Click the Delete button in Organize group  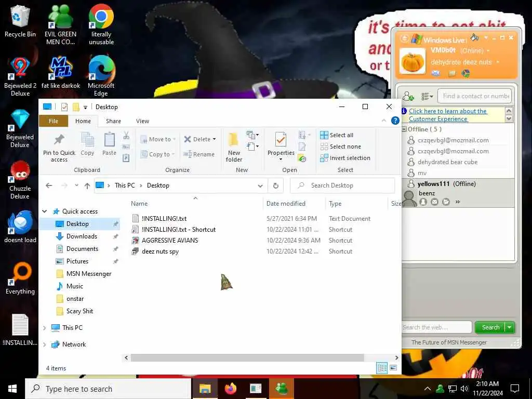(200, 139)
